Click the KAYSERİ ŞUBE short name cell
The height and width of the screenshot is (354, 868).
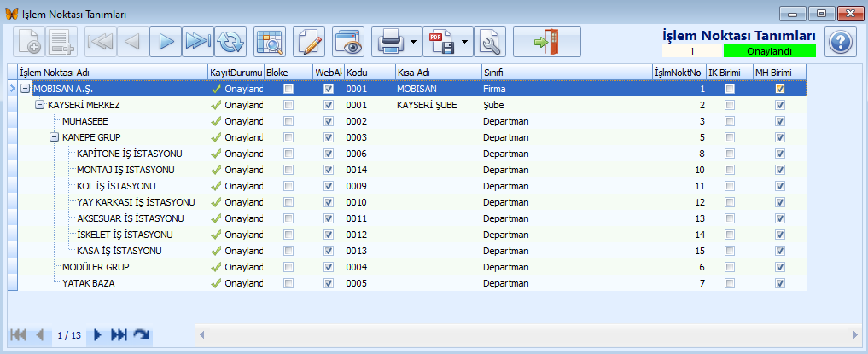coord(438,105)
